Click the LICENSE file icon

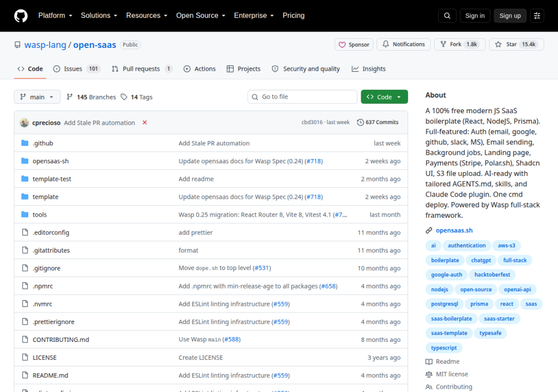(x=25, y=357)
